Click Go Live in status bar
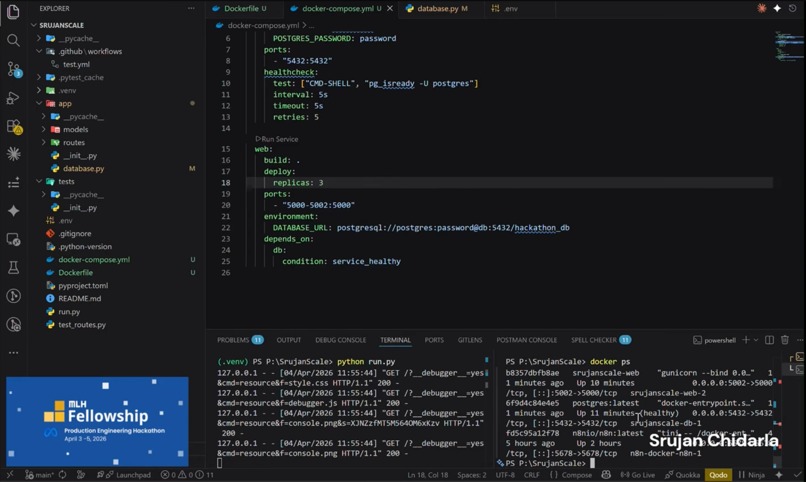The height and width of the screenshot is (482, 806). pyautogui.click(x=638, y=475)
